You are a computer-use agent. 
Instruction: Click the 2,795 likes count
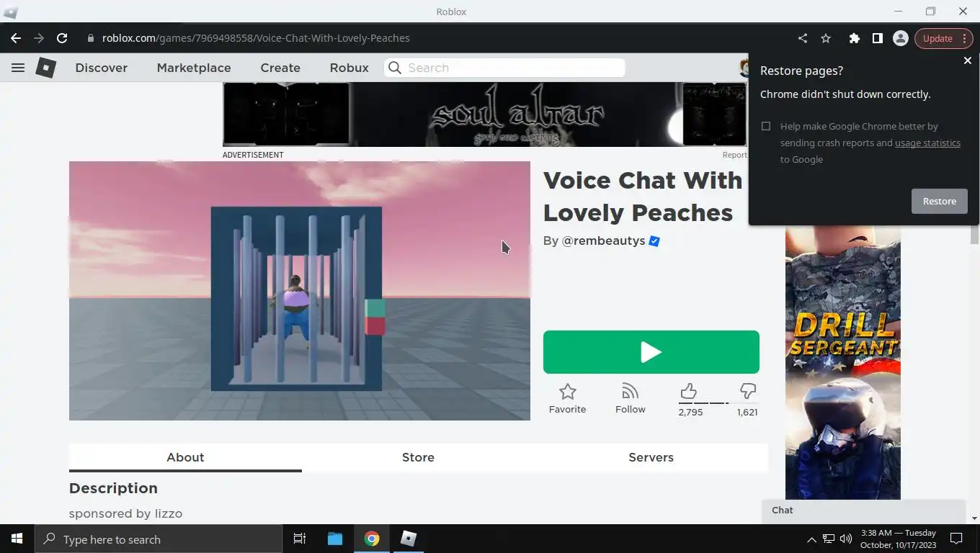tap(690, 412)
